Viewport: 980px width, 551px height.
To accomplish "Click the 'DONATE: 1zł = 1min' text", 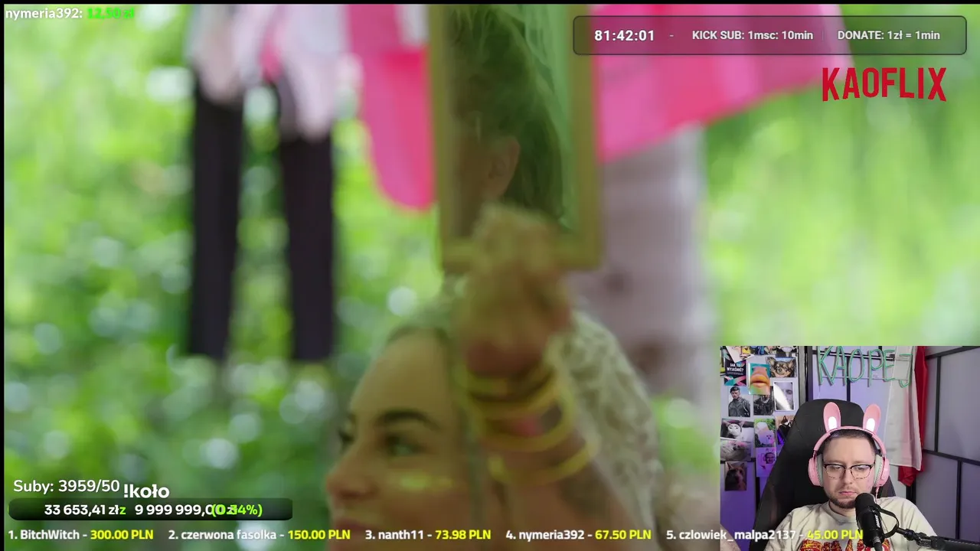I will (888, 35).
